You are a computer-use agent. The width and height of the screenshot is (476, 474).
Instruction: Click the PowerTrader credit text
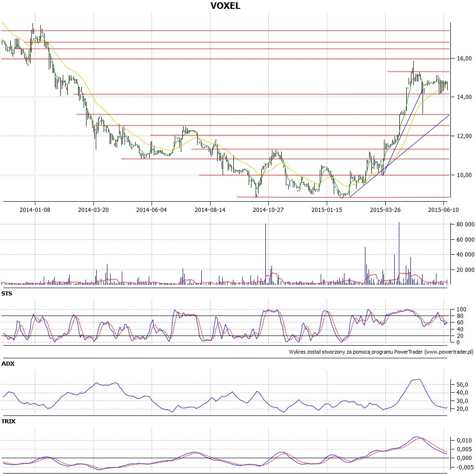click(381, 352)
